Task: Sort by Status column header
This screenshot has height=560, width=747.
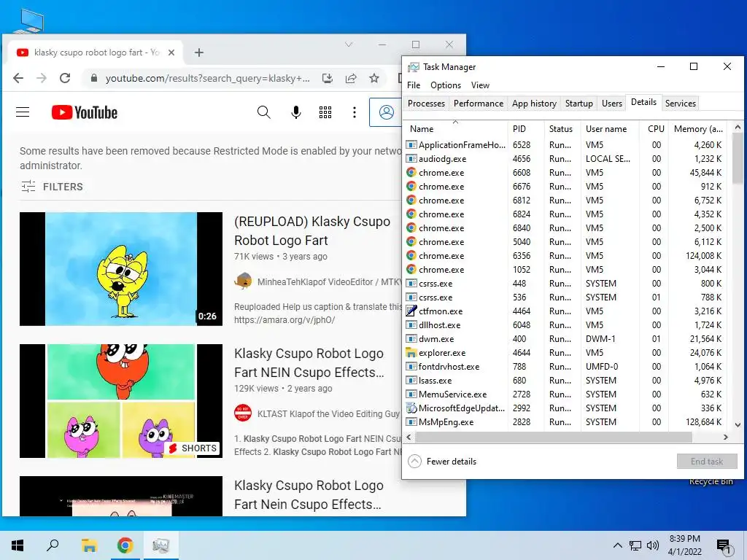Action: coord(562,128)
